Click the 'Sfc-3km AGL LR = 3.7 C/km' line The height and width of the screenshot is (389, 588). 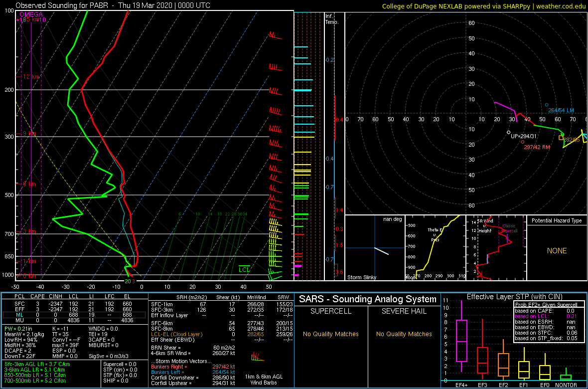click(x=37, y=364)
